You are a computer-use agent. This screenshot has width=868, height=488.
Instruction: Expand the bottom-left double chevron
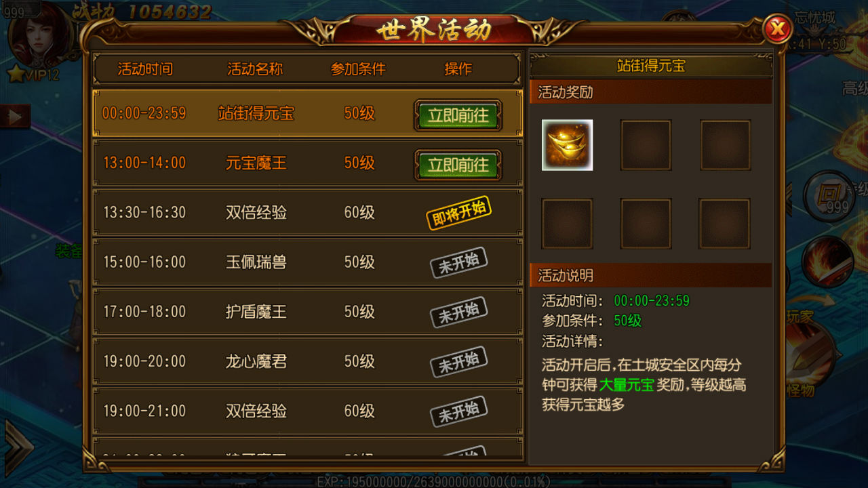pyautogui.click(x=18, y=446)
